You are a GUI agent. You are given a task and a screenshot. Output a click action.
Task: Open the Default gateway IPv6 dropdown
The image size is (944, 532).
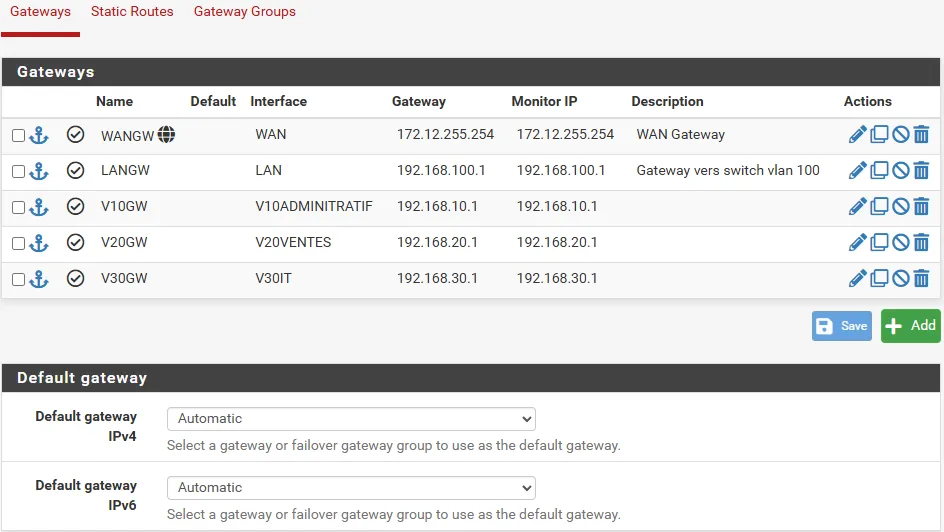coord(351,488)
